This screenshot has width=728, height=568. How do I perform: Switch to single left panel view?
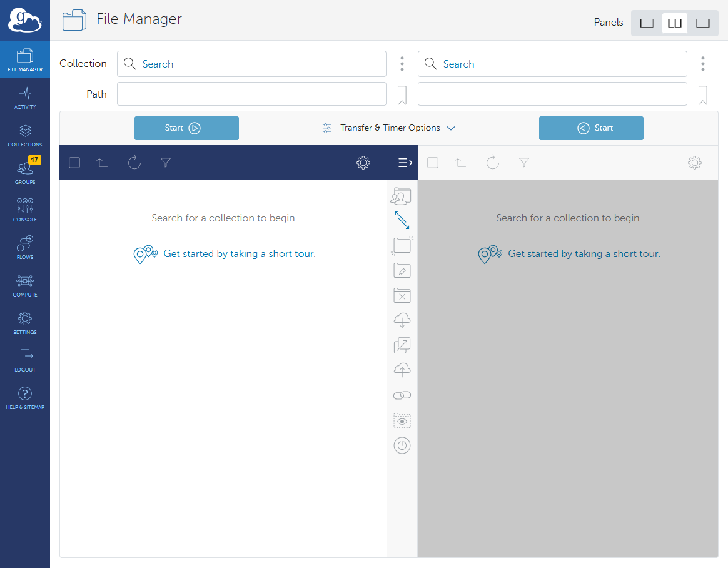click(647, 23)
